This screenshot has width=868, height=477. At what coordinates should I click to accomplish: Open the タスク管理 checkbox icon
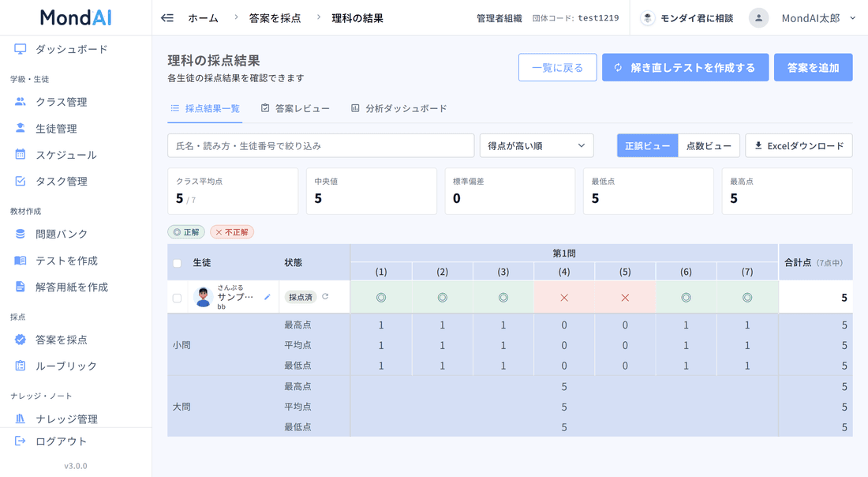(x=21, y=181)
